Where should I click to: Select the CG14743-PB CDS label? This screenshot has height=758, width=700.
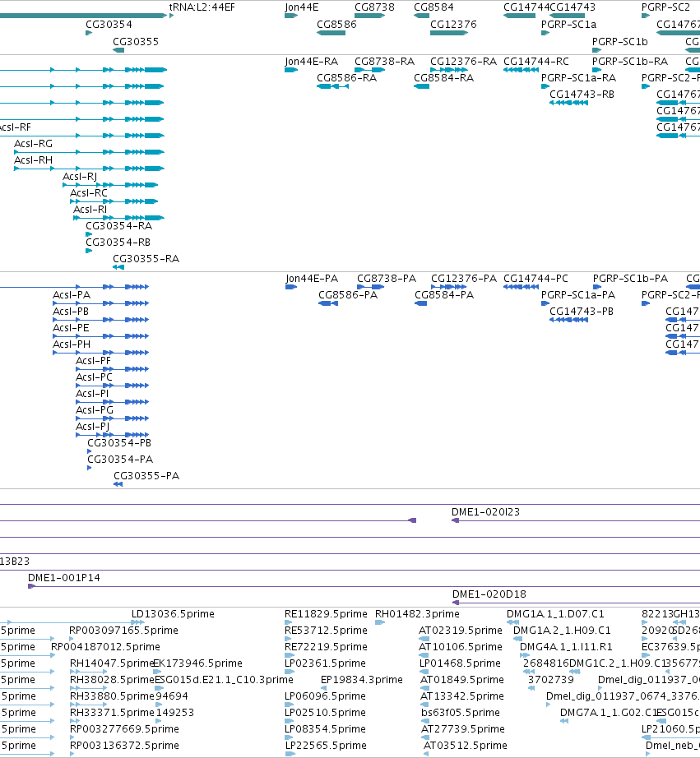coord(581,312)
